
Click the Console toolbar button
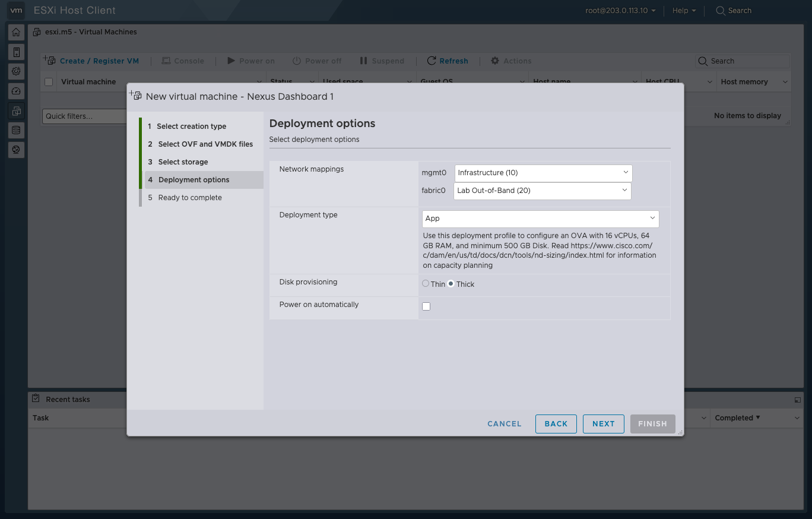pos(183,61)
